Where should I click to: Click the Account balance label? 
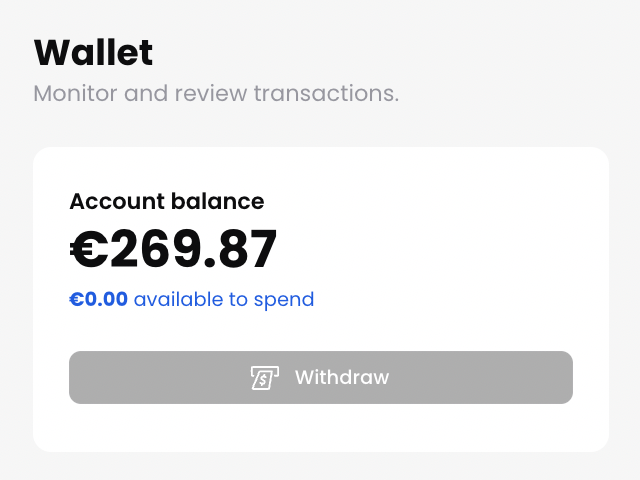(x=166, y=201)
